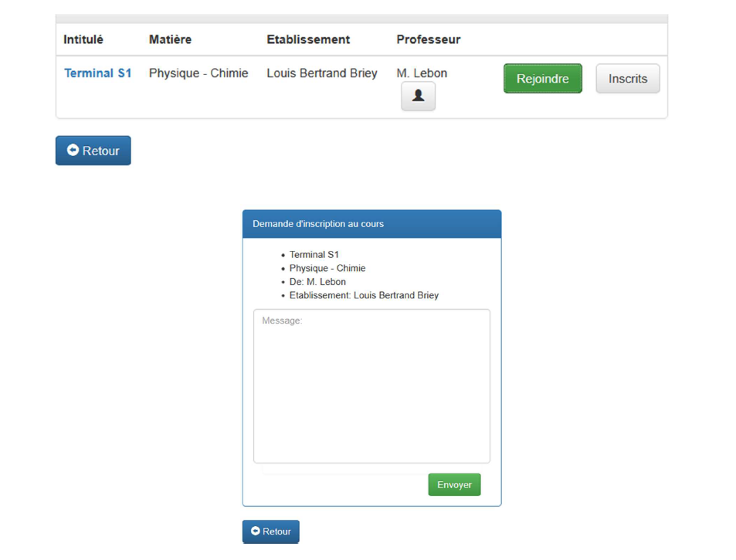This screenshot has height=560, width=736.
Task: Select the Physique - Chimie cell in the table
Action: 198,73
